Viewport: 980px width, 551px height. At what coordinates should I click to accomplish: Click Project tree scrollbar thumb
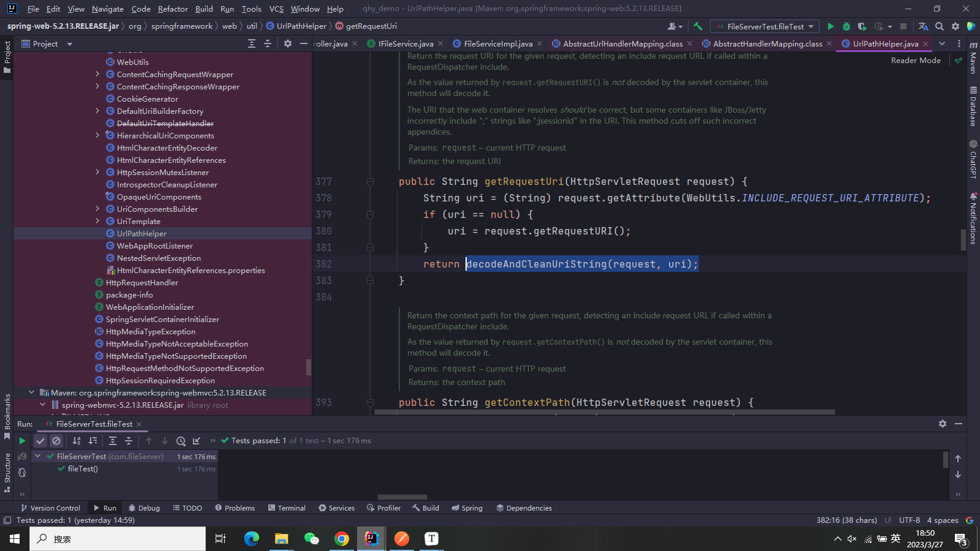(x=309, y=367)
